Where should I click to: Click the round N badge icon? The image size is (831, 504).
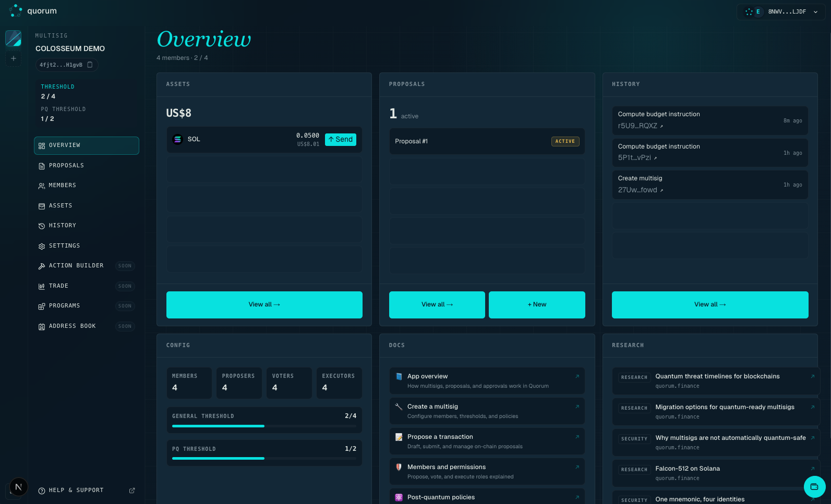[18, 487]
